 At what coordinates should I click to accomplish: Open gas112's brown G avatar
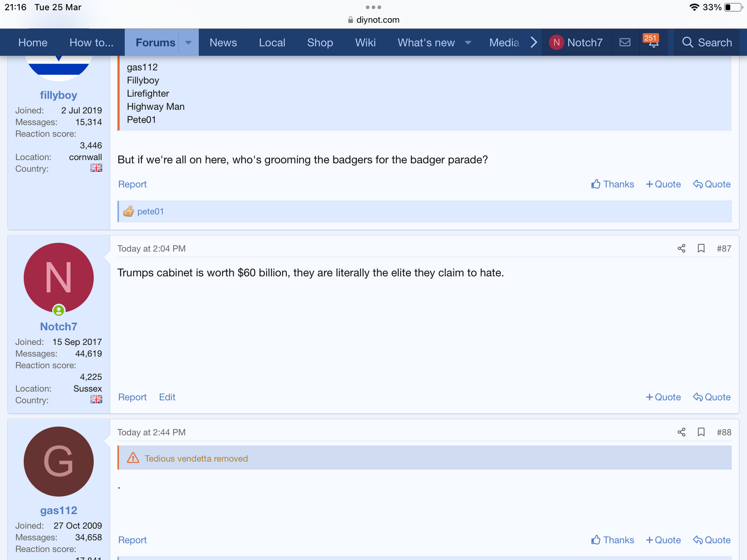[x=58, y=462]
